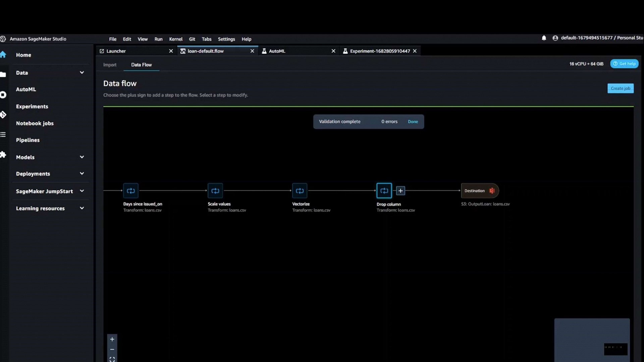
Task: Click the running terminals circle icon
Action: tap(3, 95)
